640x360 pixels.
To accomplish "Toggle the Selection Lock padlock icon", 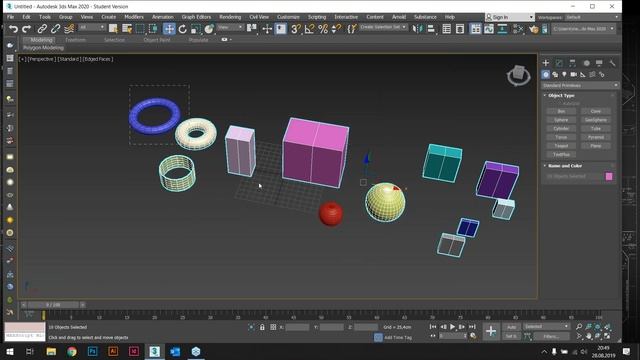I will (262, 327).
